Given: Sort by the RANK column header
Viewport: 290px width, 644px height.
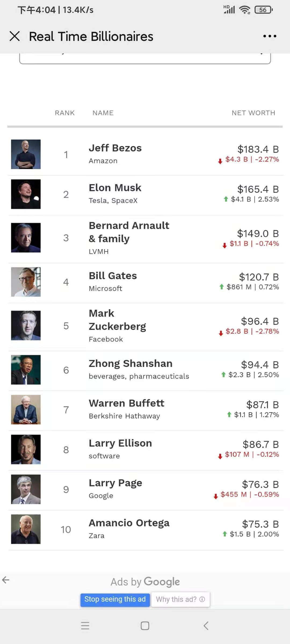Looking at the screenshot, I should coord(65,113).
